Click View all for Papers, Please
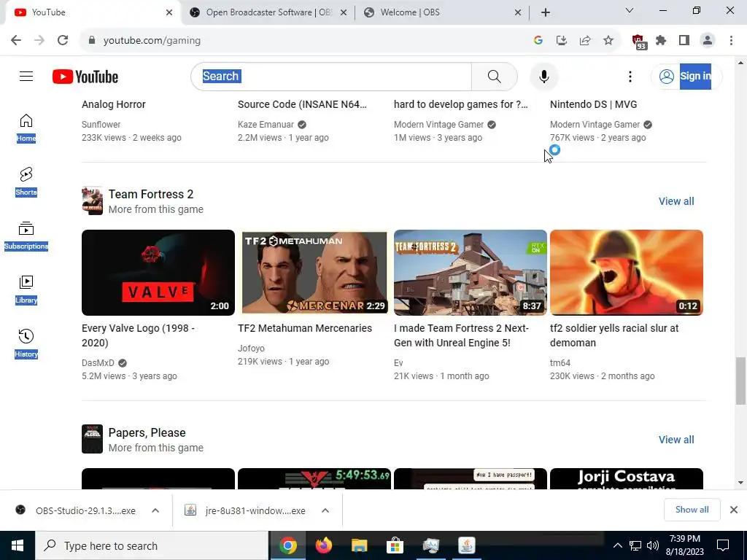 tap(676, 440)
